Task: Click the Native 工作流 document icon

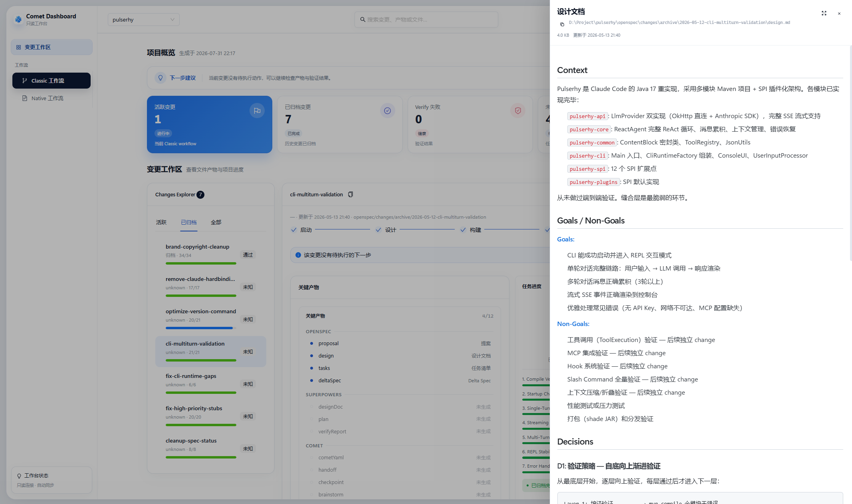Action: click(x=25, y=98)
